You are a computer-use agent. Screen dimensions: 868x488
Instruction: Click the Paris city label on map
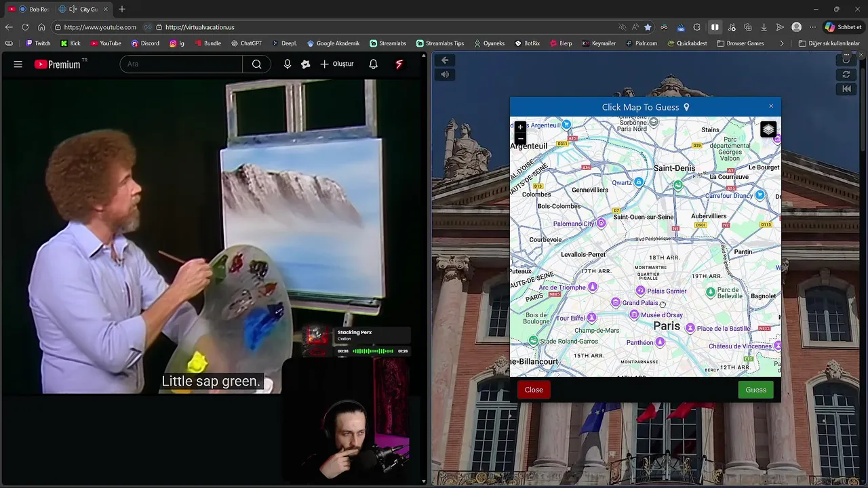coord(667,326)
